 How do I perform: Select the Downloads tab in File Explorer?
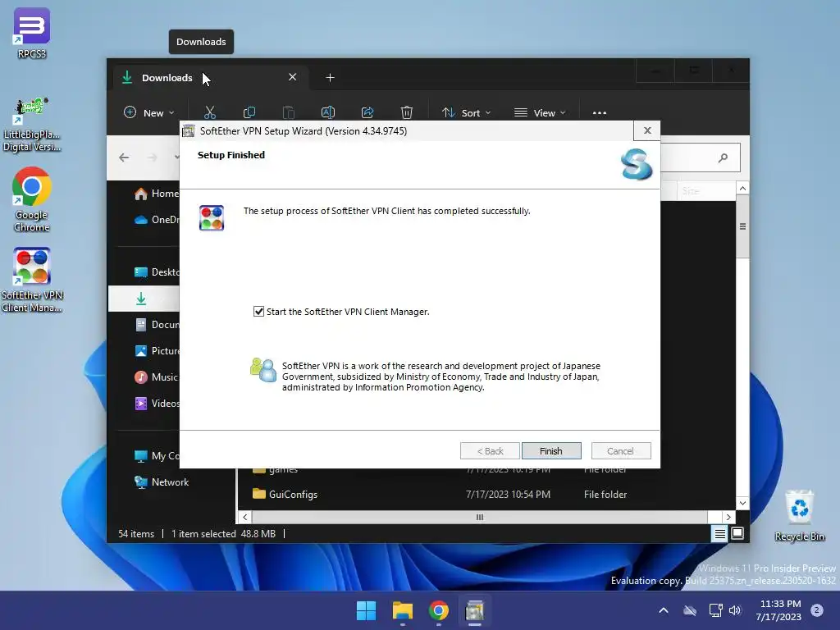coord(209,78)
